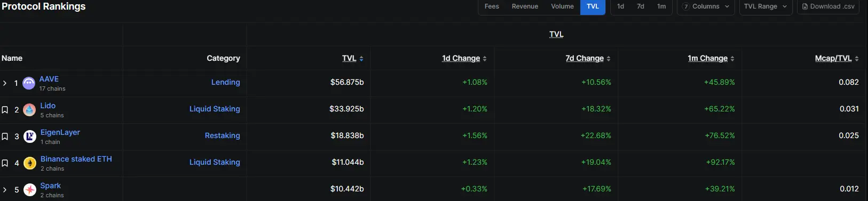The width and height of the screenshot is (868, 201).
Task: Download the .csv file
Action: click(x=828, y=6)
